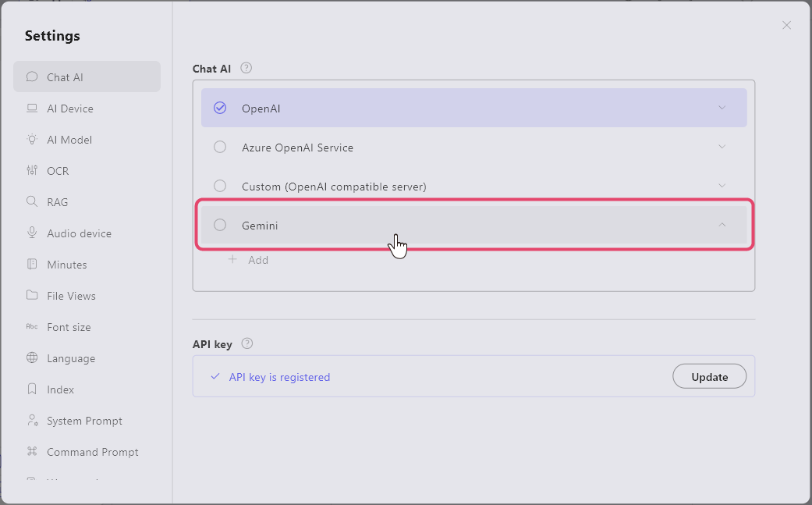Select the Azure OpenAI Service radio button
The image size is (812, 505).
coord(220,147)
